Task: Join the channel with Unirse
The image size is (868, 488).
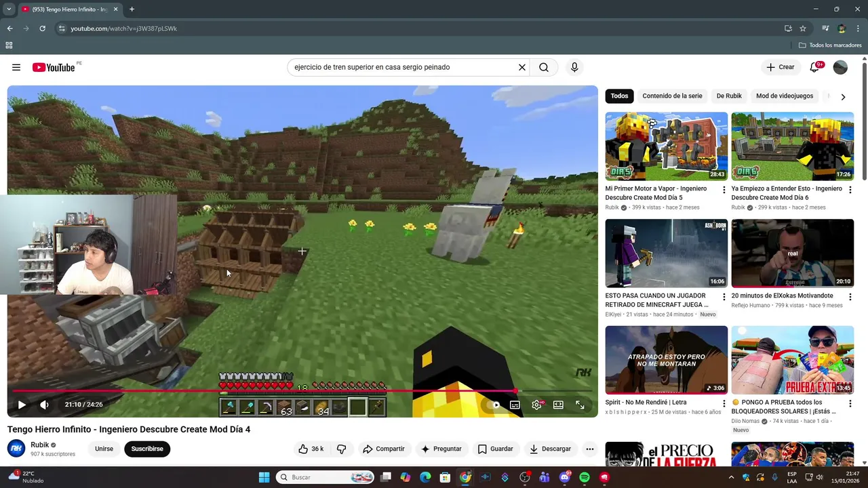Action: coord(104,449)
